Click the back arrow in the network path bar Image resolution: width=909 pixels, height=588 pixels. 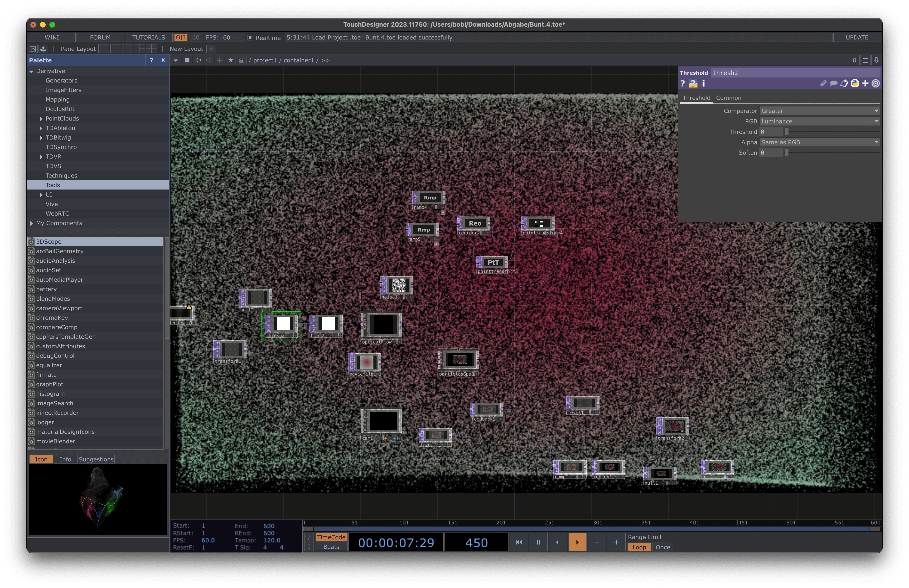(x=198, y=60)
